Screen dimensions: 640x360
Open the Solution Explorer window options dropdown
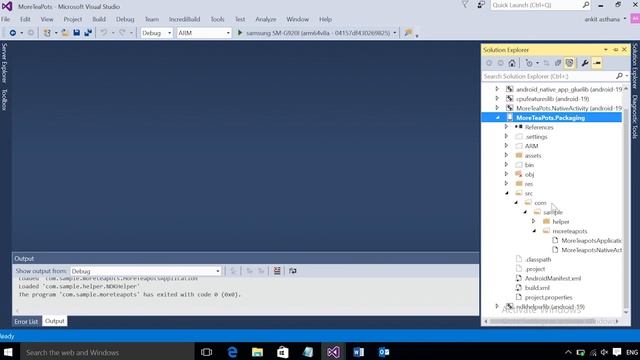click(606, 49)
